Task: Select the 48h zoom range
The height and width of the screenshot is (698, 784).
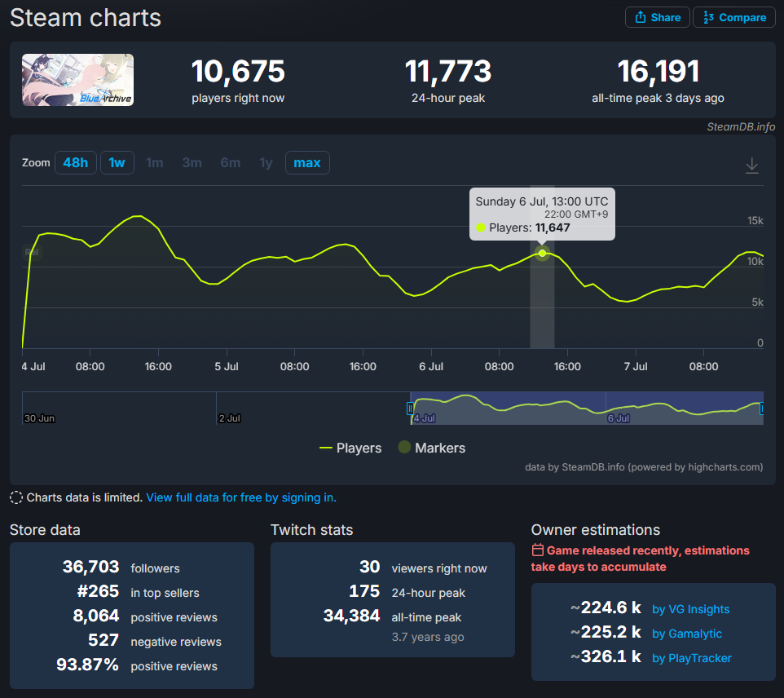Action: pos(76,162)
